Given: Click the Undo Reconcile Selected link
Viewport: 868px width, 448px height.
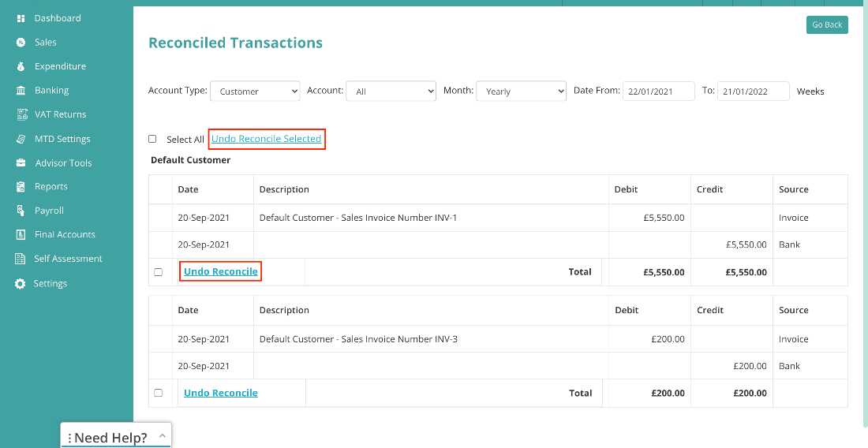Looking at the screenshot, I should point(266,139).
